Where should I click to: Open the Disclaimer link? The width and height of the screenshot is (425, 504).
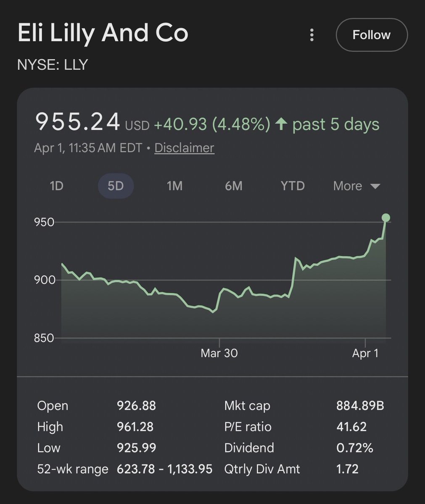(x=184, y=148)
